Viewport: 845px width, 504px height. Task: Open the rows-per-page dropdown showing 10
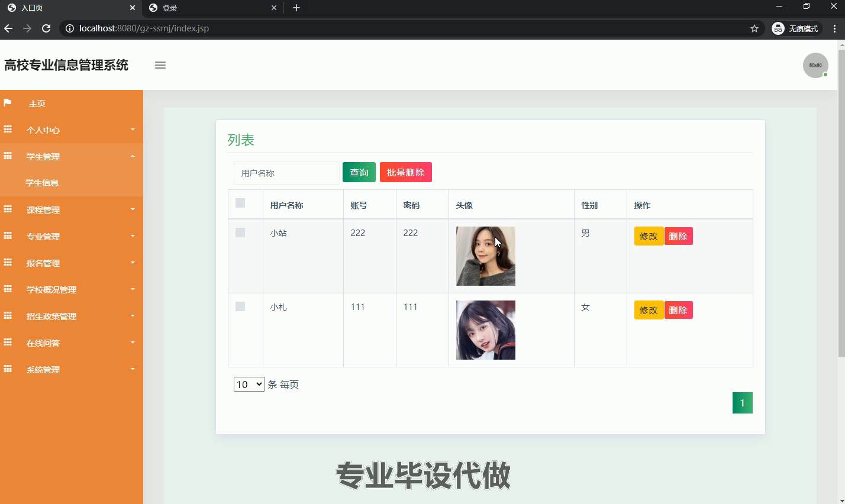point(249,385)
